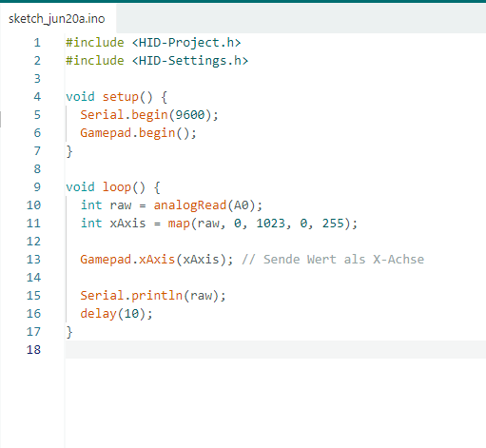Click the Serial.begin(9600) statement

pos(149,115)
